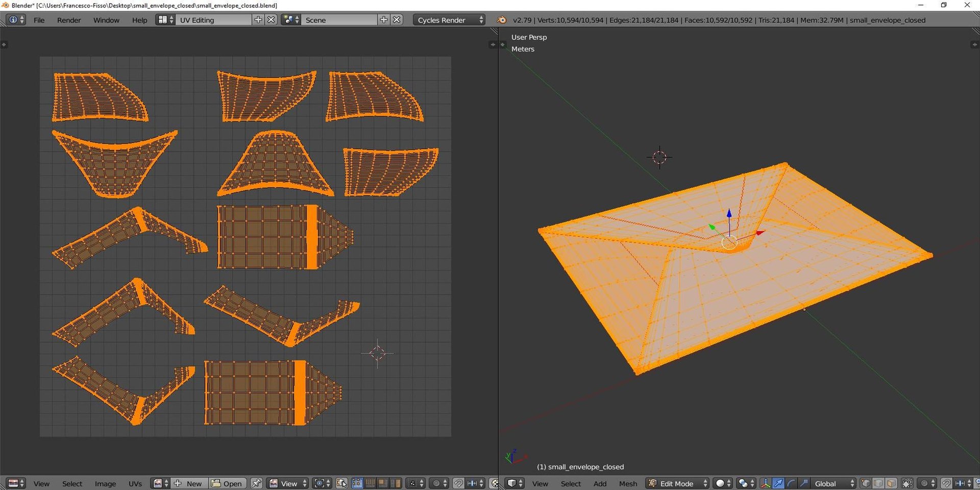
Task: Expand the Global transform orientation dropdown
Action: pos(833,483)
